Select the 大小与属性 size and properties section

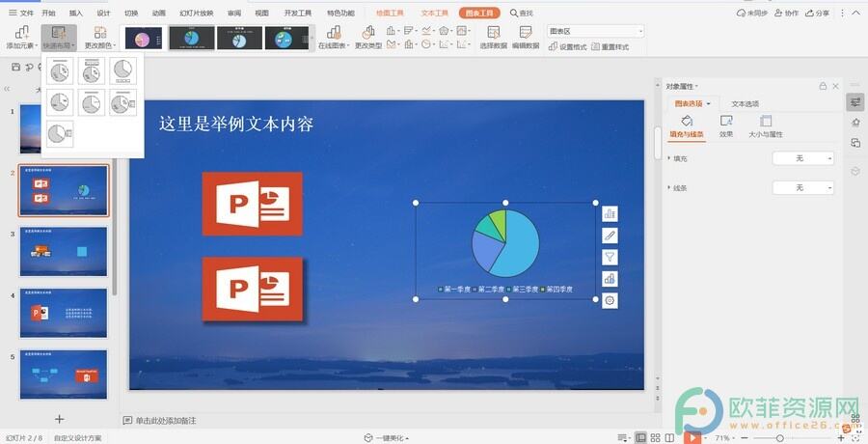pos(766,127)
